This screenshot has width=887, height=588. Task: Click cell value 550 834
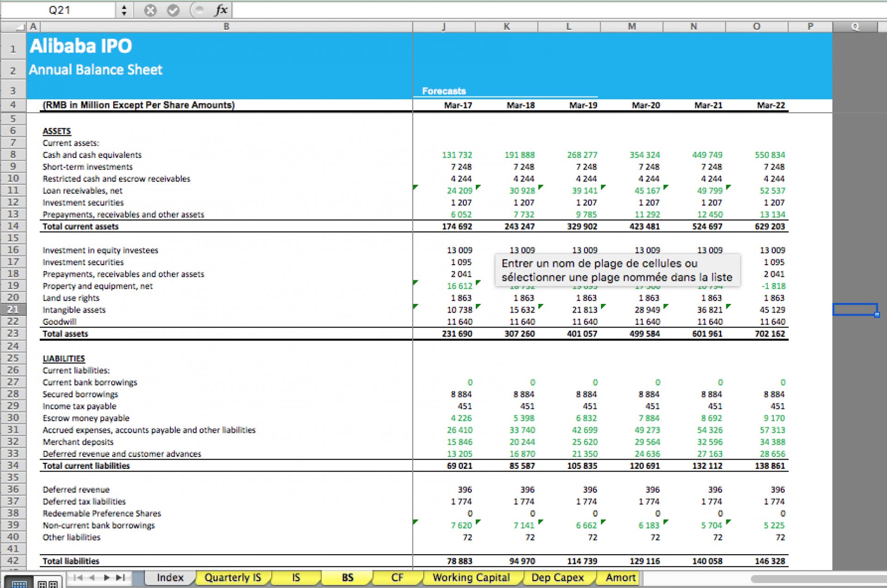(770, 155)
